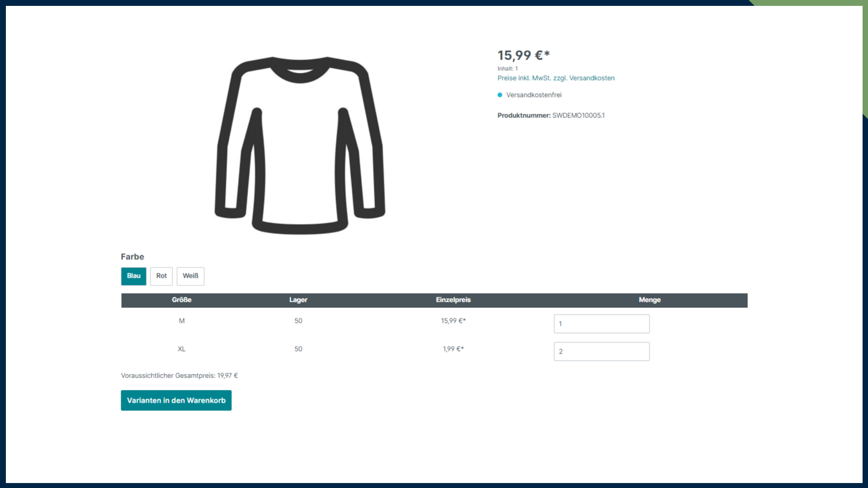Click the Voraussichtlicher Gesamtpreis total text

pos(179,375)
